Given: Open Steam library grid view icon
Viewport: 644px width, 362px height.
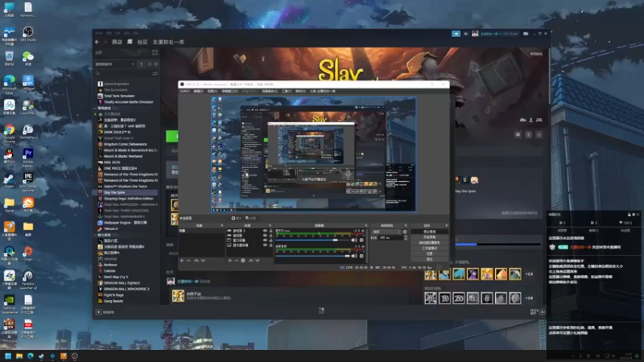Looking at the screenshot, I should click(155, 52).
